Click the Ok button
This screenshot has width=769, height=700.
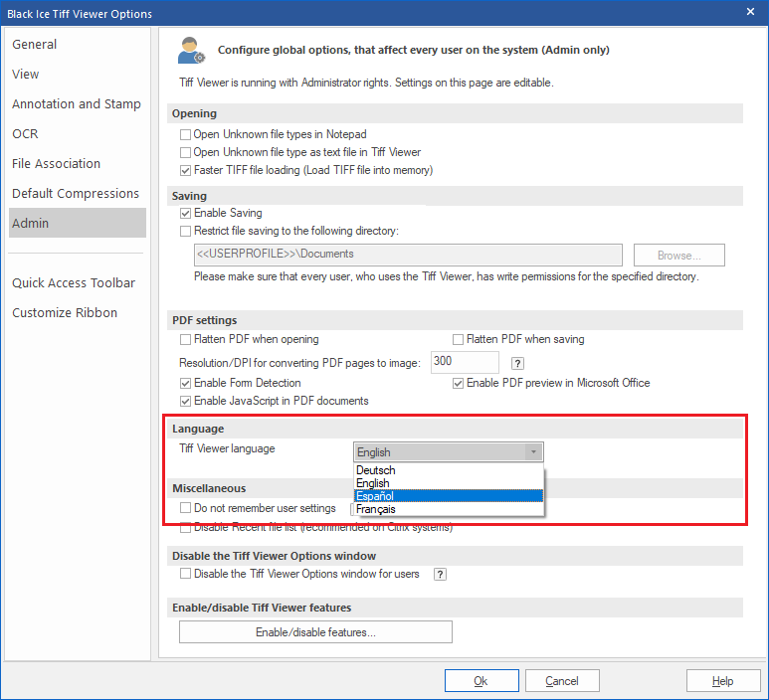481,681
